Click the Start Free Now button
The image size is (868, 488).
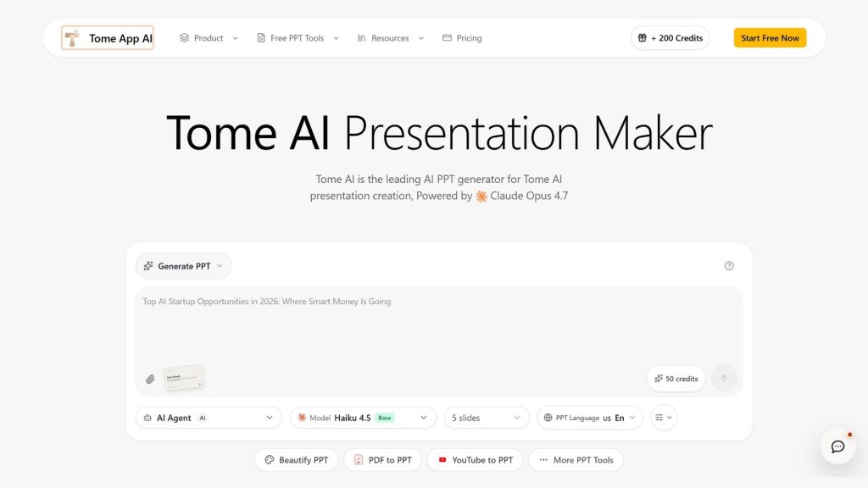click(770, 38)
